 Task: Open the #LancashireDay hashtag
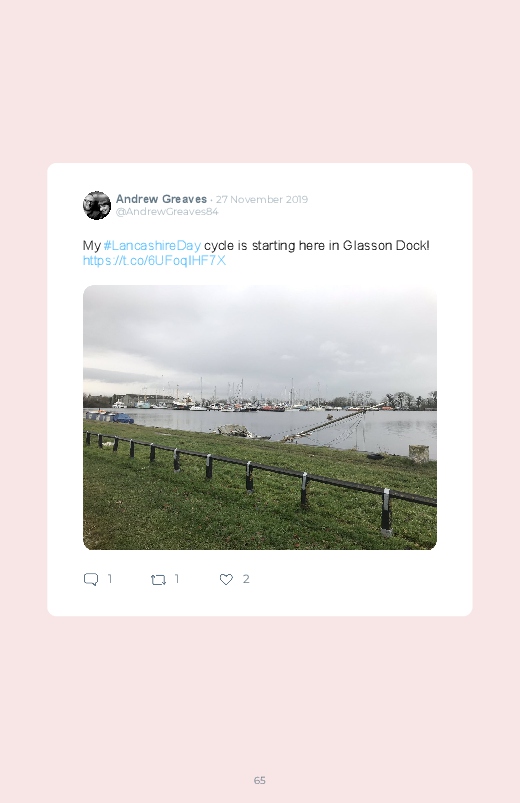point(152,245)
